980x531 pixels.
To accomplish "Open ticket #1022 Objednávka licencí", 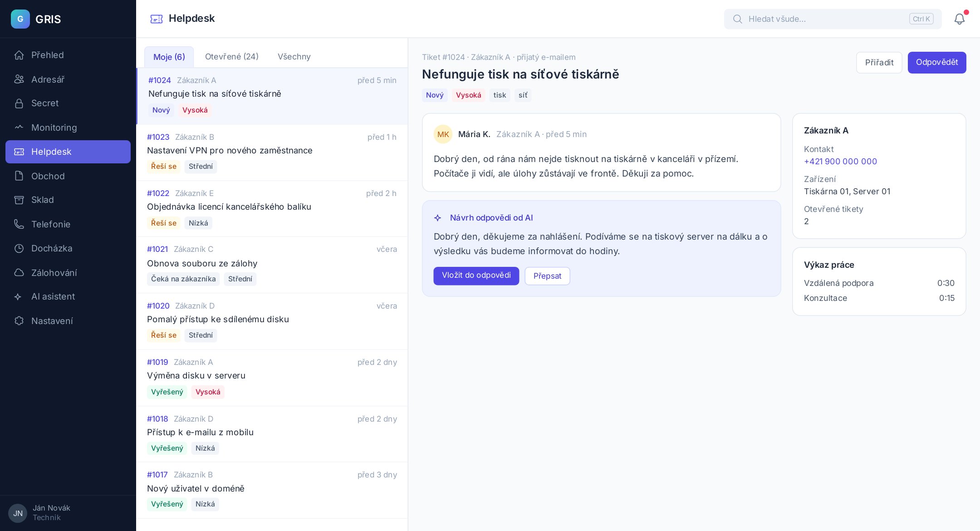I will pyautogui.click(x=272, y=209).
